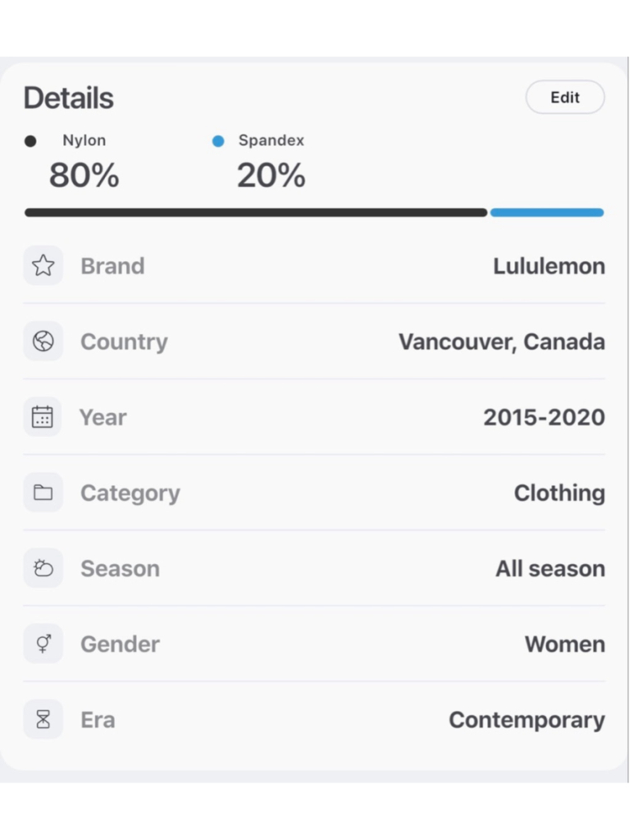This screenshot has height=840, width=630.
Task: Click the black Nylon portion of composition bar
Action: 256,212
